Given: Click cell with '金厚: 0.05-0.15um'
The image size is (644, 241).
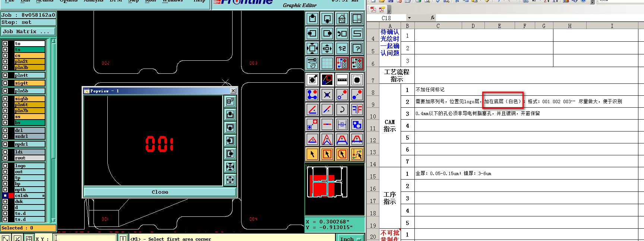Looking at the screenshot, I should 526,174.
